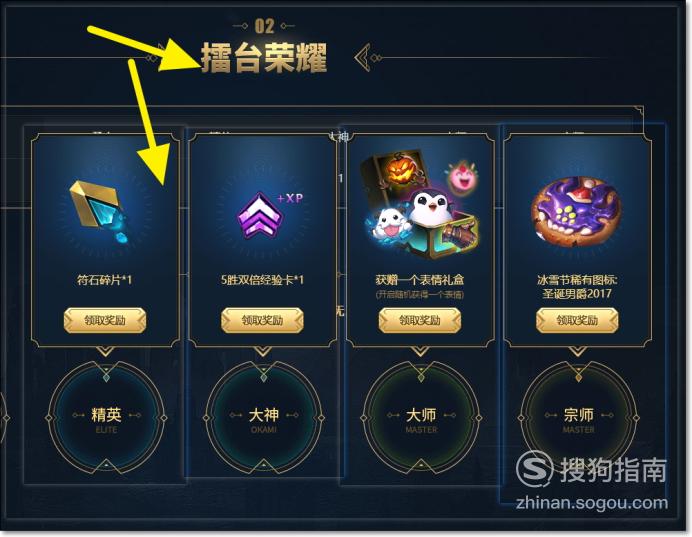692x537 pixels.
Task: Select the 大师 MASTER rank badge
Action: (421, 417)
